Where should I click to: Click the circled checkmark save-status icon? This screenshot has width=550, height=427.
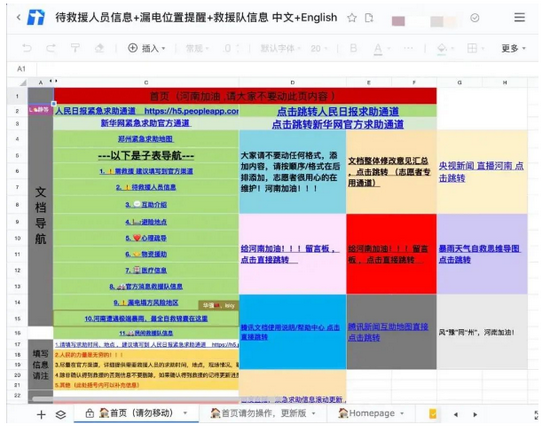pos(475,18)
